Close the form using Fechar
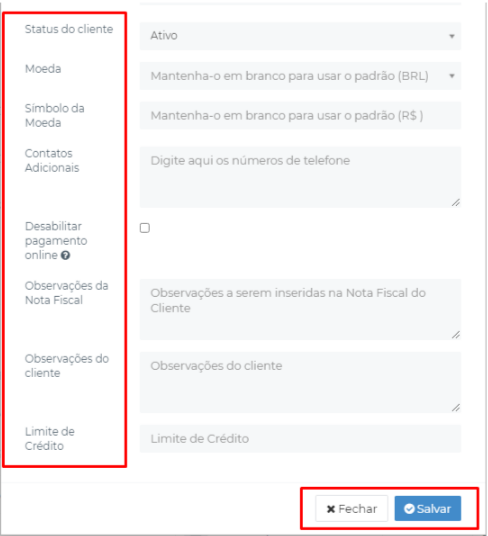 click(351, 509)
